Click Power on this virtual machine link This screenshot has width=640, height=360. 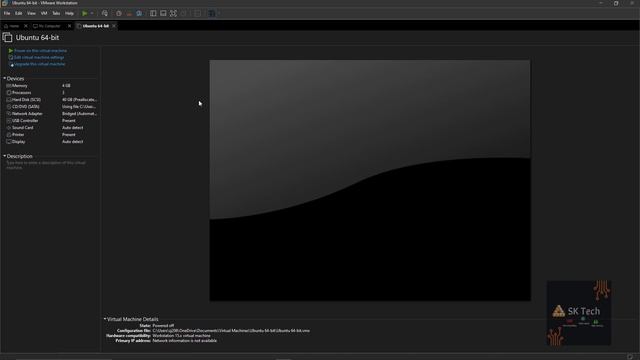40,51
